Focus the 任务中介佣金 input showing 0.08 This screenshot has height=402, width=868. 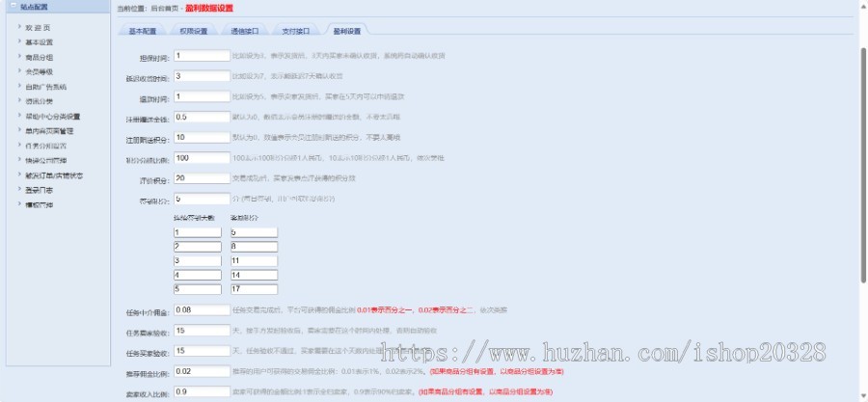tap(203, 309)
